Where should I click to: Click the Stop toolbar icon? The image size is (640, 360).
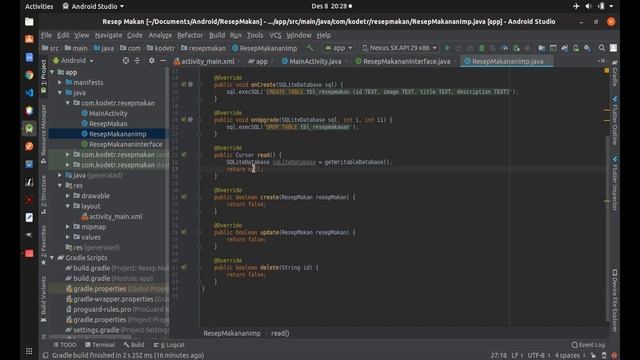coord(527,48)
